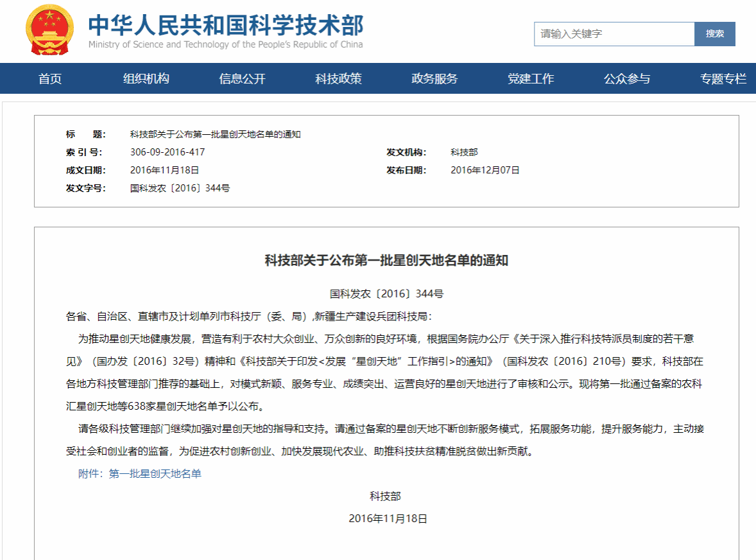The width and height of the screenshot is (756, 560).
Task: Click the 发布日期 value 2016年12月07日
Action: 485,170
